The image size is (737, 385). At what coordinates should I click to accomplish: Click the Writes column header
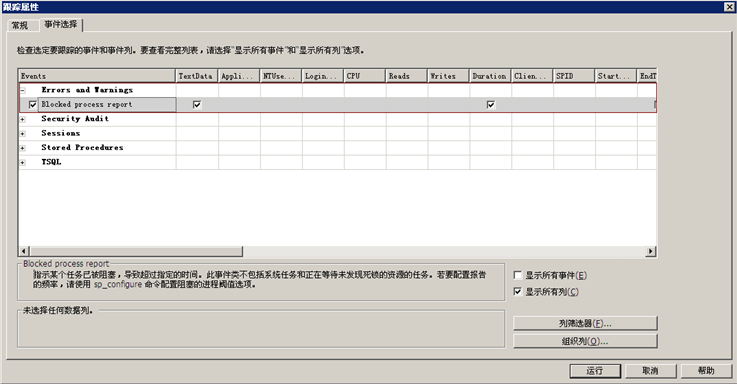click(448, 76)
